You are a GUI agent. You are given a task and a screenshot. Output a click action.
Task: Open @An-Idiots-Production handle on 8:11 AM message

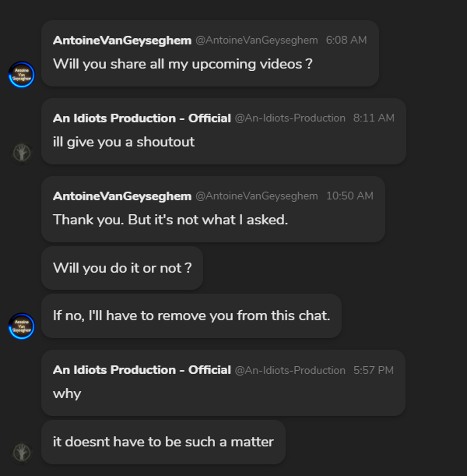pos(290,118)
